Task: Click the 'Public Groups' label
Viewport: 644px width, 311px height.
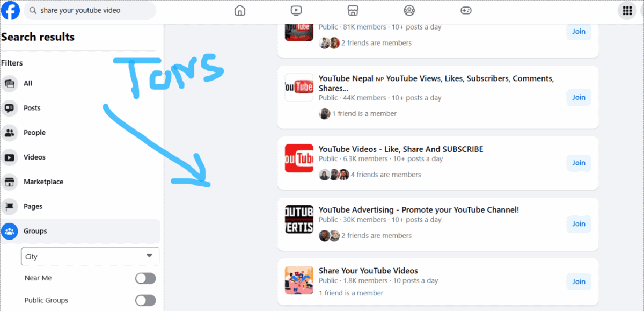Action: (x=46, y=300)
